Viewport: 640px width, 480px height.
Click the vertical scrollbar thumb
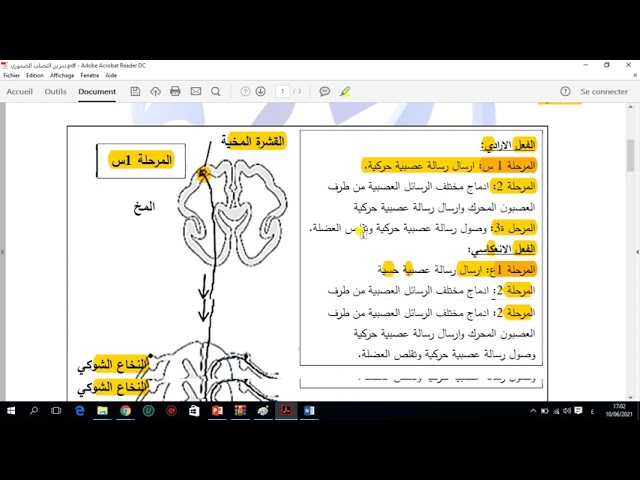(x=631, y=155)
